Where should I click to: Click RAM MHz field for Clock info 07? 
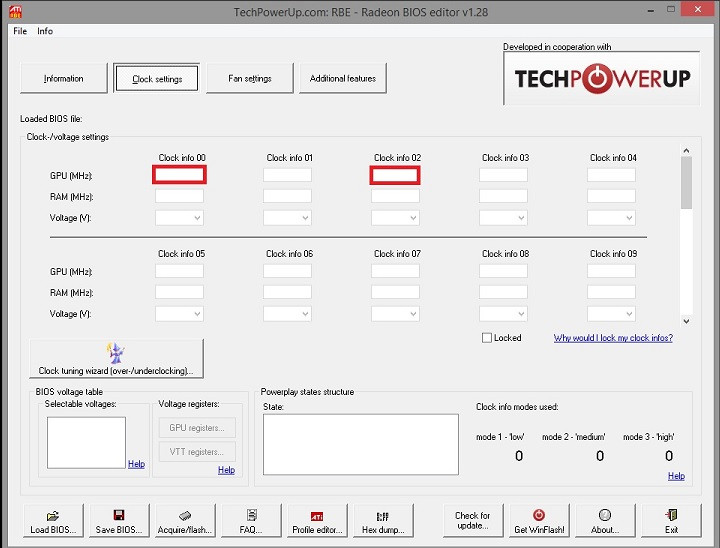tap(395, 292)
